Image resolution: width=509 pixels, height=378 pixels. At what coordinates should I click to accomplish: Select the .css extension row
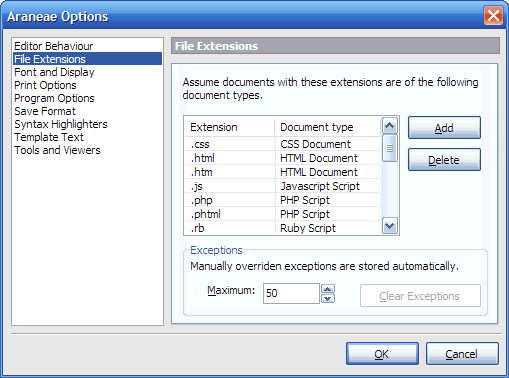click(x=283, y=144)
